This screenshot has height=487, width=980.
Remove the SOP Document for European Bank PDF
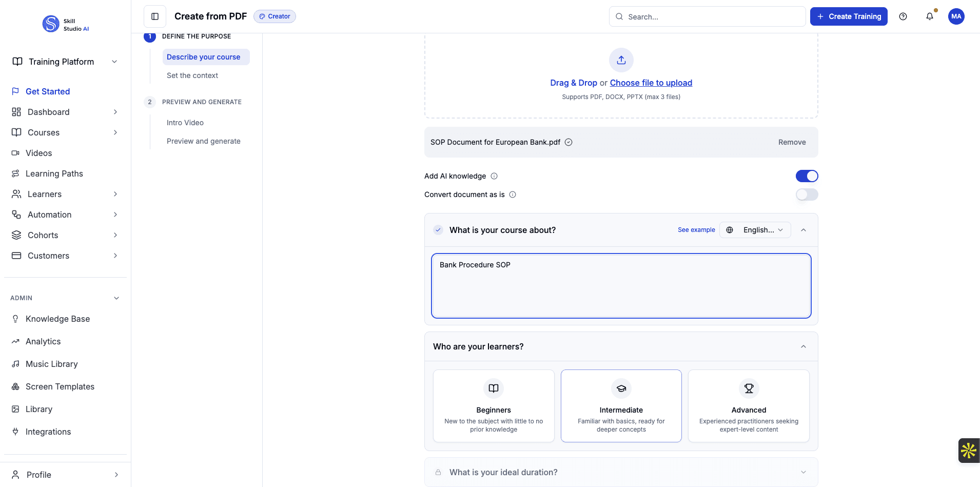click(792, 142)
